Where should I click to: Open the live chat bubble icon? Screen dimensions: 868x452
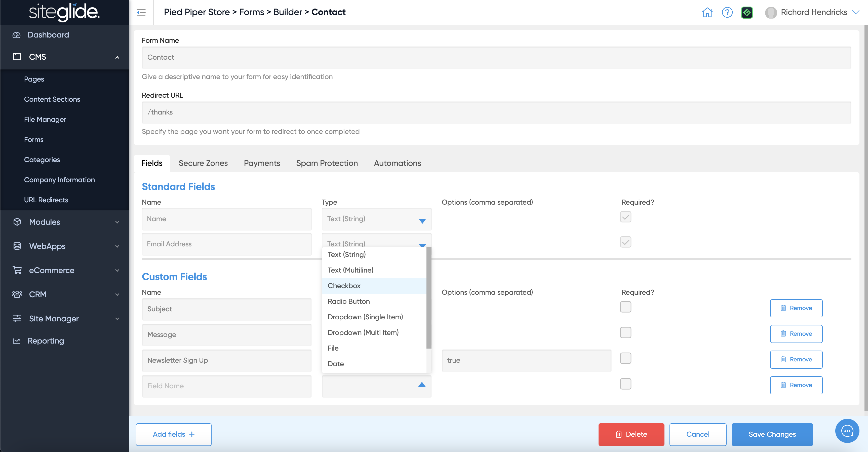point(847,430)
